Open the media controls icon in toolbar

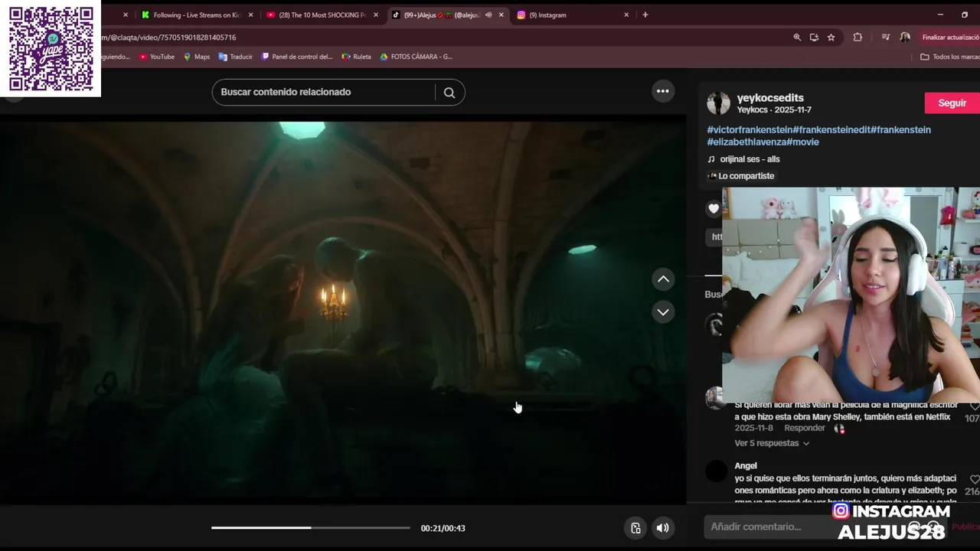tap(886, 37)
